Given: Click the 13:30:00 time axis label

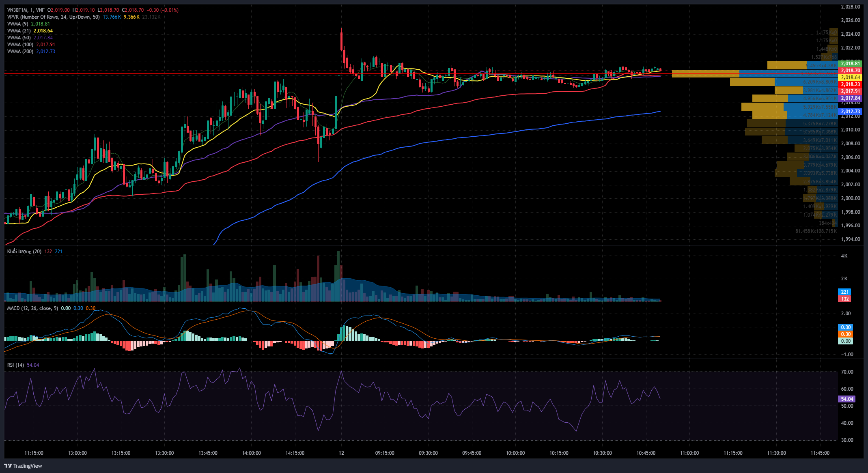Looking at the screenshot, I should coord(164,453).
